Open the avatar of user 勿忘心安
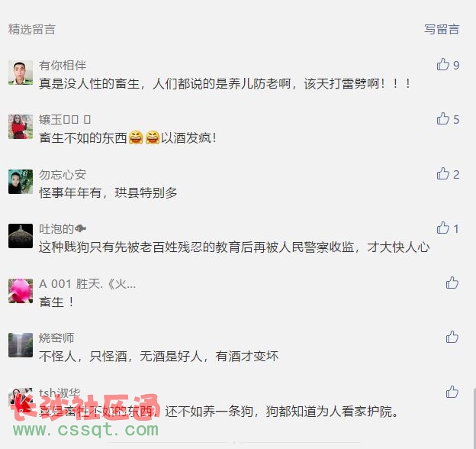The image size is (476, 449). click(21, 182)
